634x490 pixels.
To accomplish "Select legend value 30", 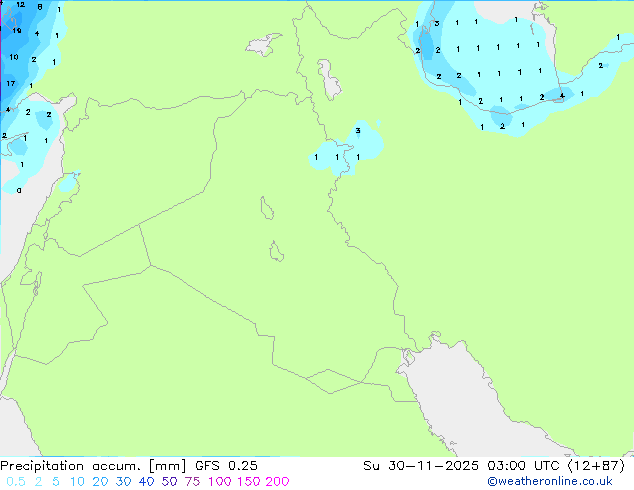I will click(x=123, y=482).
